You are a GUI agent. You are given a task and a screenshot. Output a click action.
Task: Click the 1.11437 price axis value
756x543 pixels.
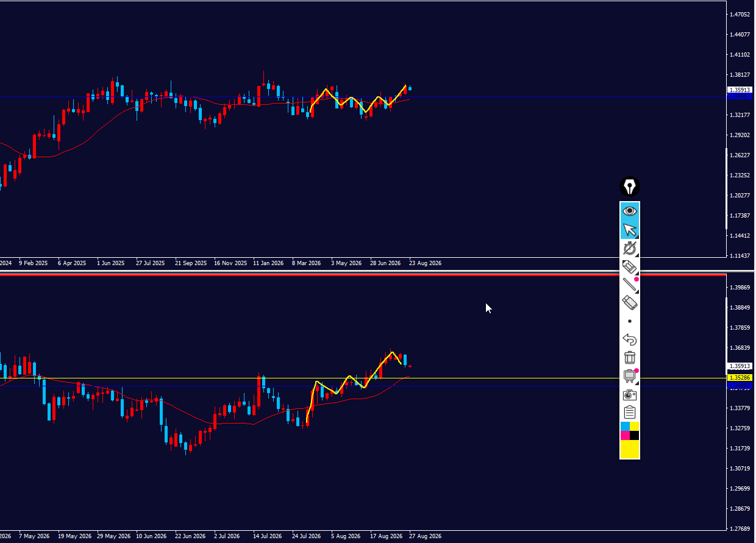click(740, 255)
